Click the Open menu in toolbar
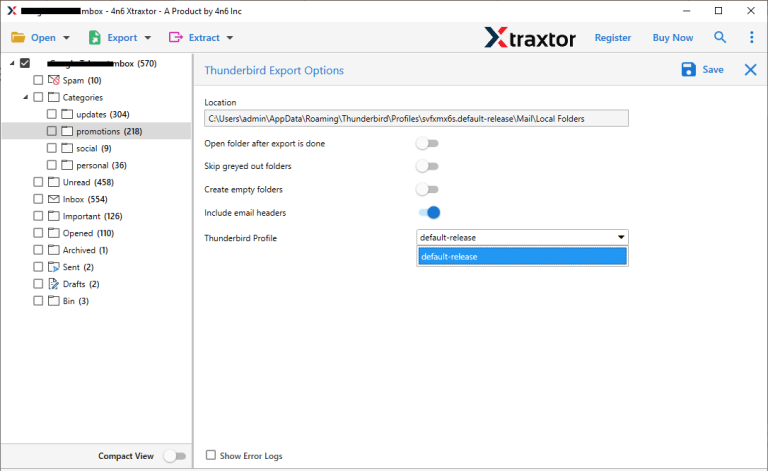 point(40,38)
